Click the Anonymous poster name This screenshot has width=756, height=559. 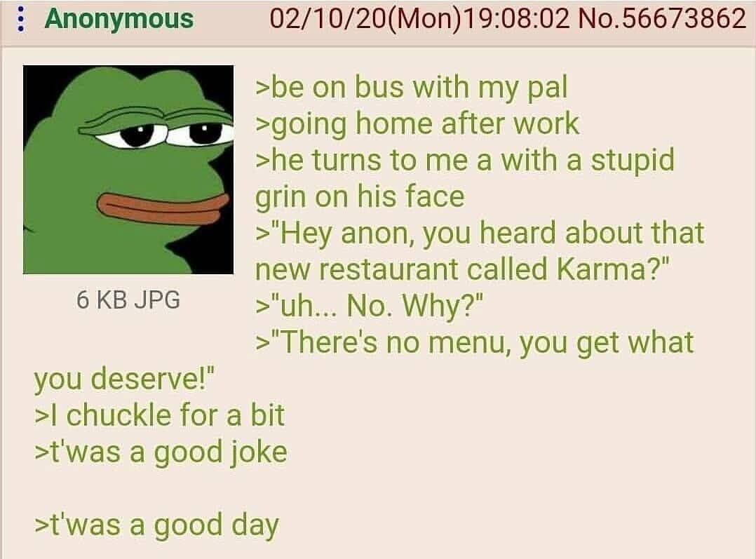(119, 20)
